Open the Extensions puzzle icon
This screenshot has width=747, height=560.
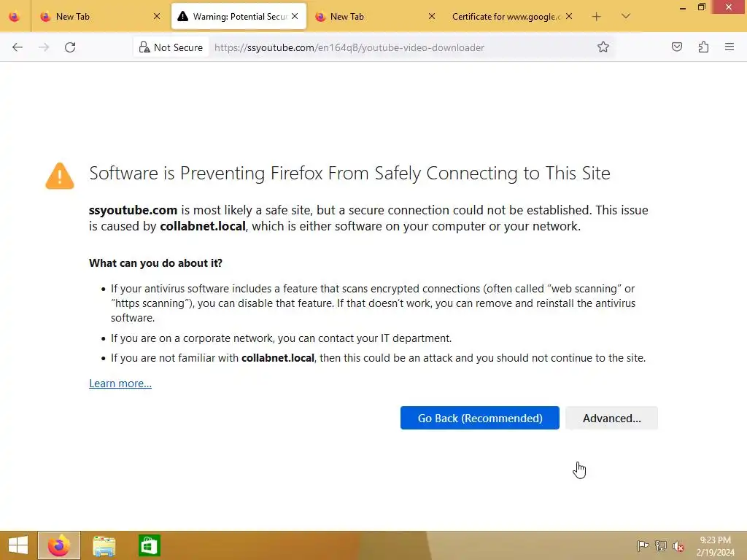pyautogui.click(x=703, y=47)
